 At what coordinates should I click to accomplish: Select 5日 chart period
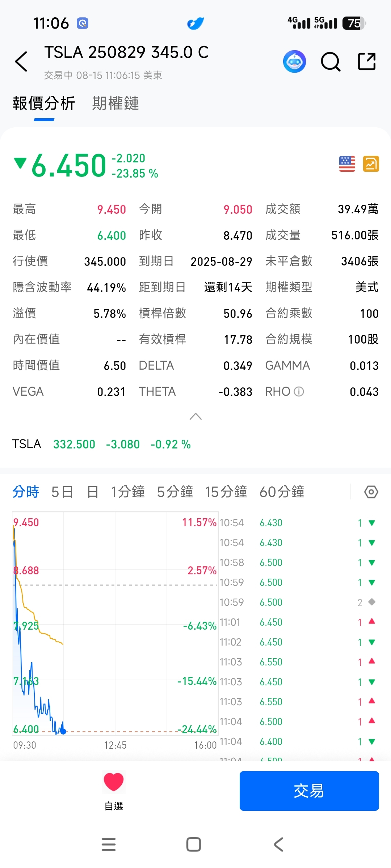pos(62,492)
